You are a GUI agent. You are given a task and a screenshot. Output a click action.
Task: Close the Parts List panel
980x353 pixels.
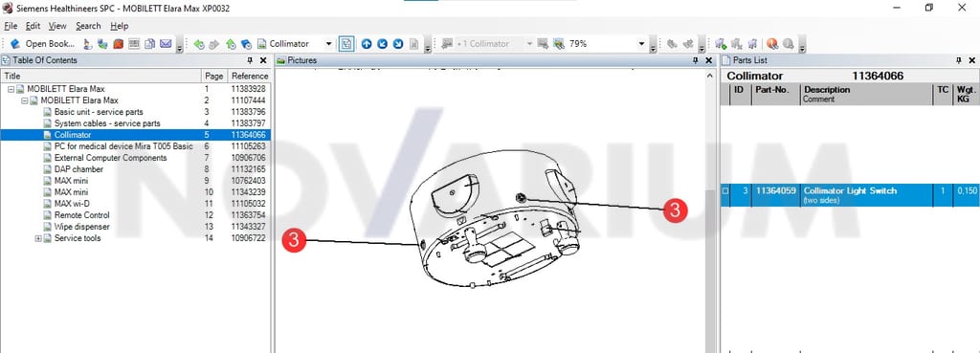(x=972, y=60)
